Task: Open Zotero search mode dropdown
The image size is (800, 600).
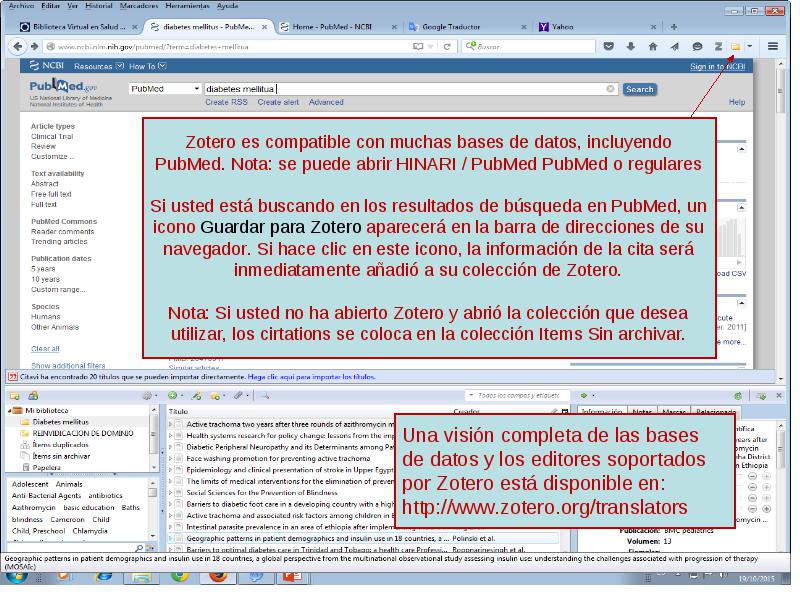Action: point(471,395)
